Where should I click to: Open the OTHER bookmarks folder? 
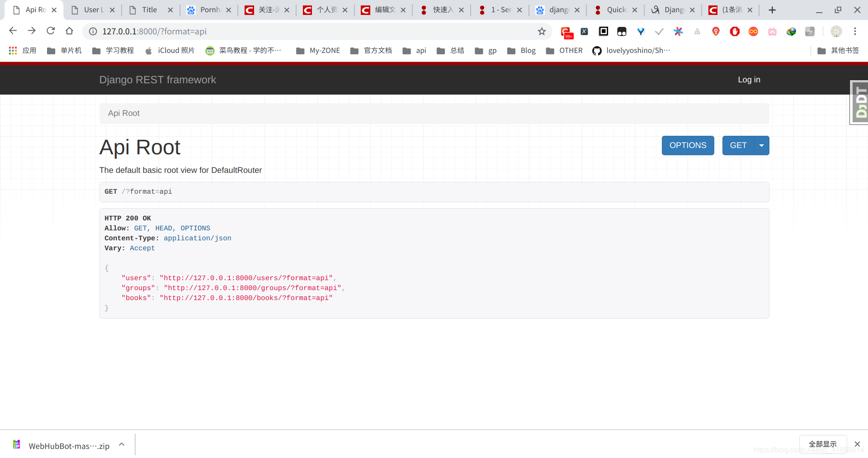[564, 50]
